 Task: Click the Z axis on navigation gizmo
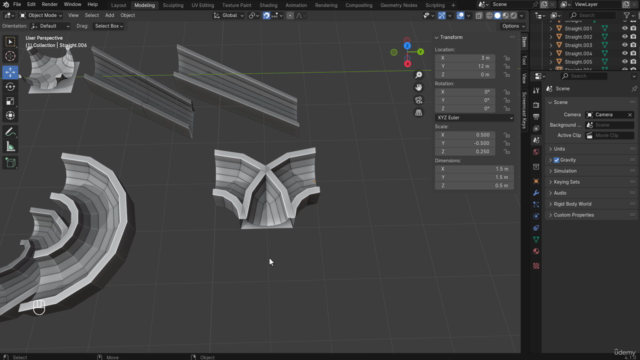(x=407, y=46)
